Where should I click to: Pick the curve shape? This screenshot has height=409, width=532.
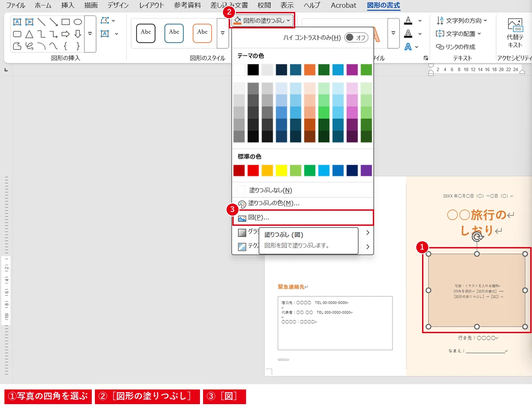[x=54, y=46]
